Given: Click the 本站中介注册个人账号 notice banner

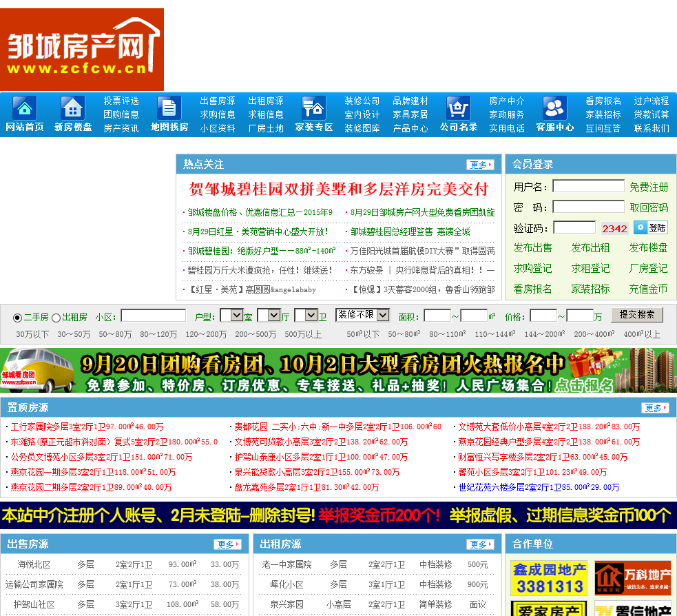Looking at the screenshot, I should tap(339, 515).
